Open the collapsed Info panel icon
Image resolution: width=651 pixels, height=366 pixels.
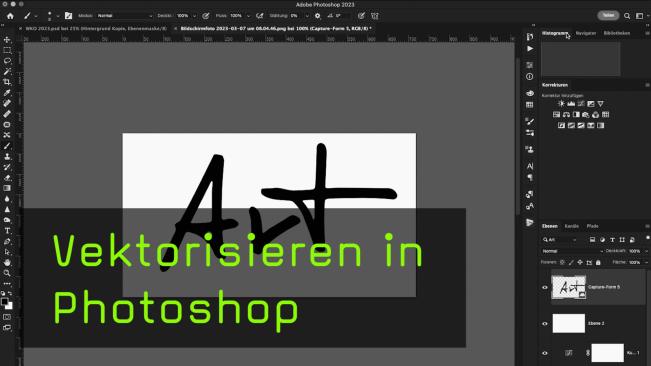pos(529,77)
